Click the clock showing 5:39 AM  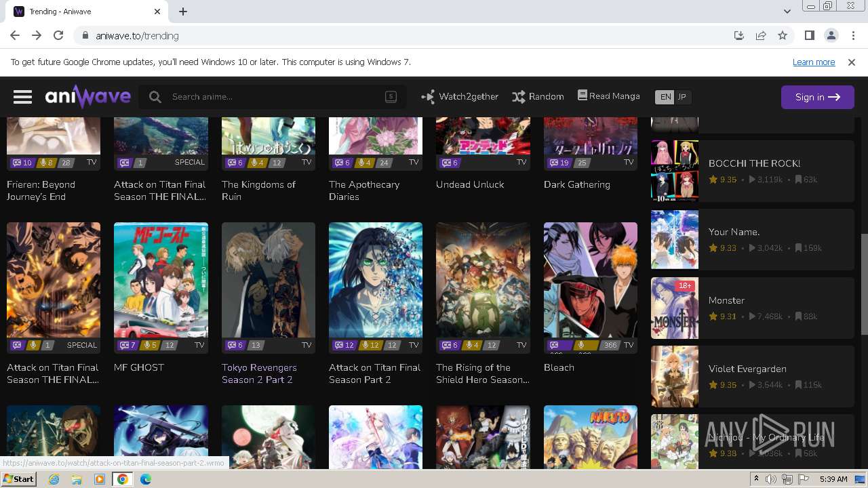833,479
